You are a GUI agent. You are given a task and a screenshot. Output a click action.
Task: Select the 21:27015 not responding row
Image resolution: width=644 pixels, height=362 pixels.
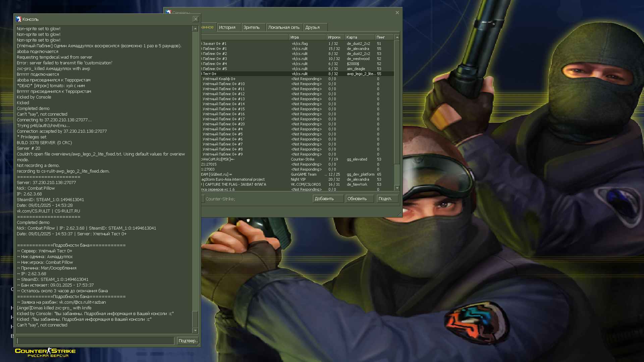click(x=298, y=164)
